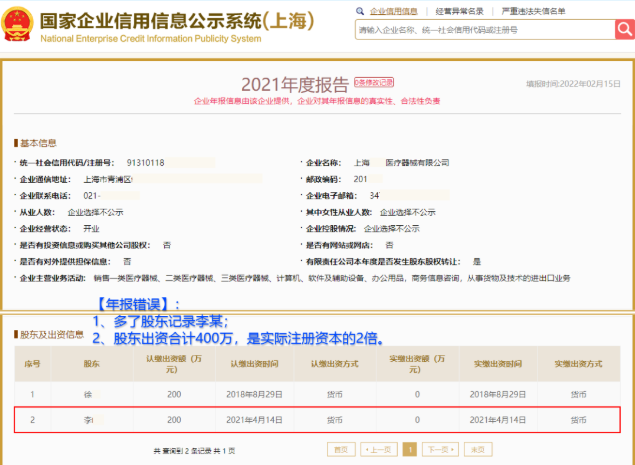Click the 实缴出资额(万元) column header
This screenshot has height=465, width=635.
(x=417, y=364)
